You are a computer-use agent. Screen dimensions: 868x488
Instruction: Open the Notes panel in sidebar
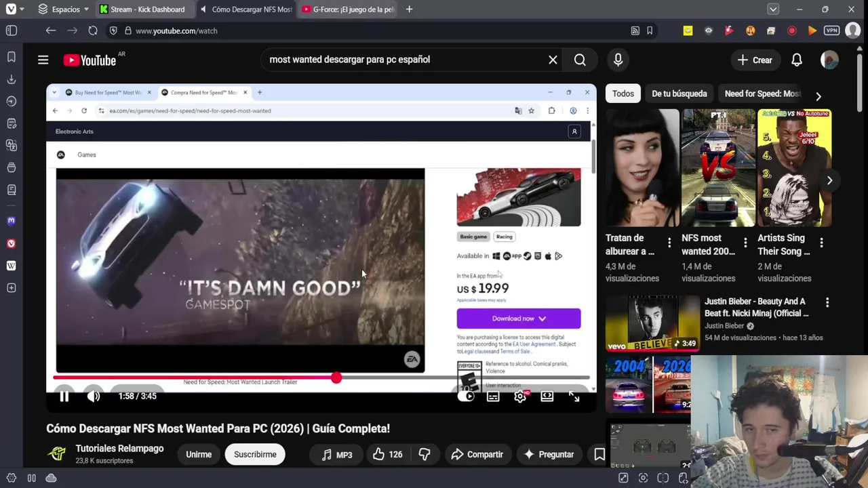12,123
